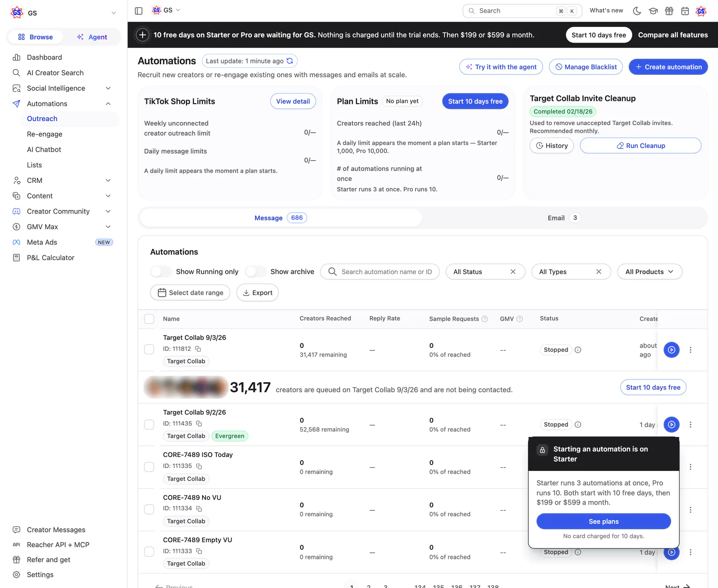Open the Select date range picker
Screen dimensions: 718x588
pyautogui.click(x=190, y=293)
